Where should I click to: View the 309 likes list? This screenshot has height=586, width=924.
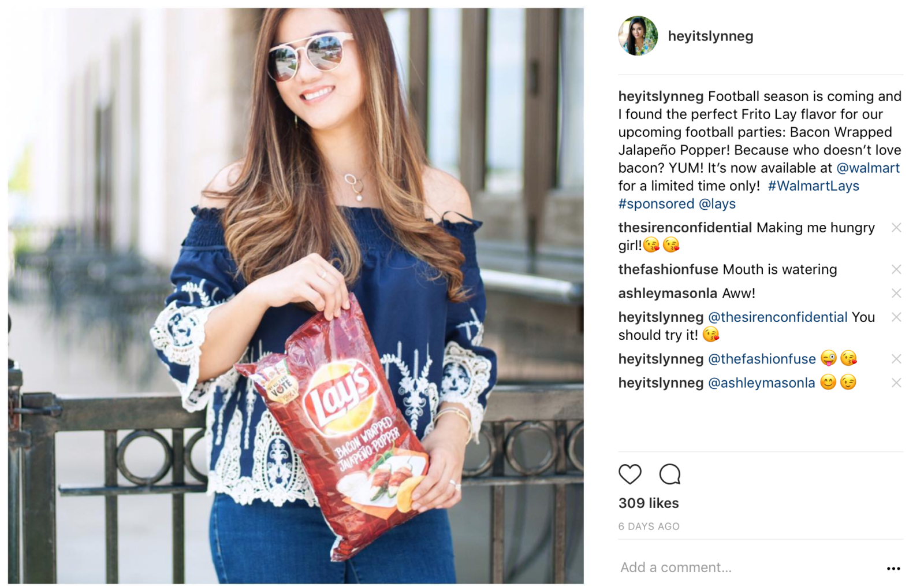pos(649,503)
